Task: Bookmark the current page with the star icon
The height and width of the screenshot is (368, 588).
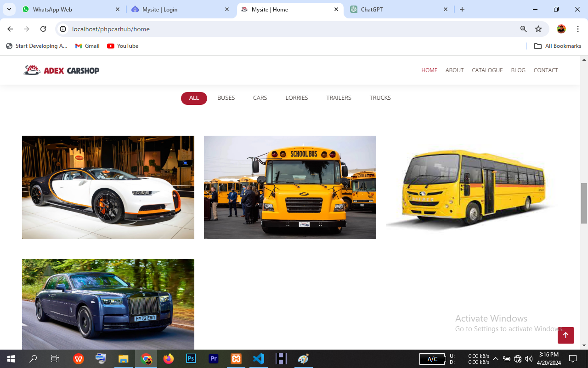Action: pos(538,29)
